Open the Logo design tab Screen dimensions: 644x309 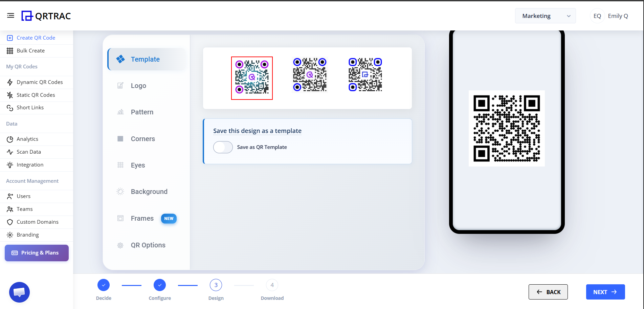tap(147, 86)
